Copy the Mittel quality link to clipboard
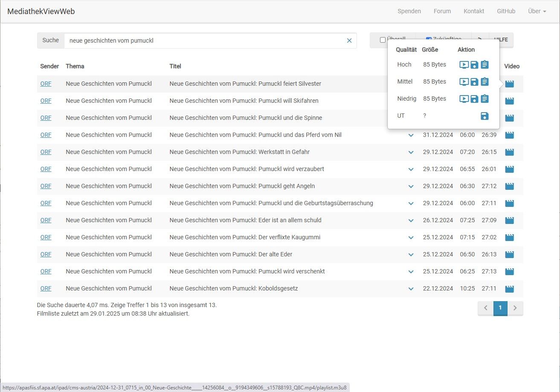 pos(485,82)
